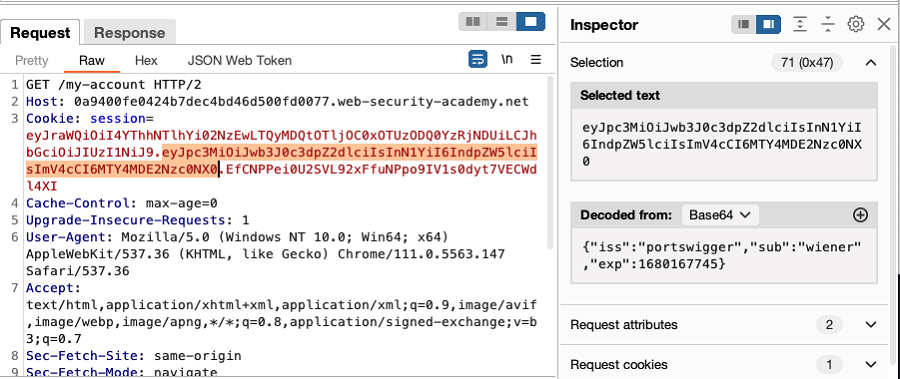Screen dimensions: 900x379
Task: Add another decoding step with plus icon
Action: tap(860, 215)
